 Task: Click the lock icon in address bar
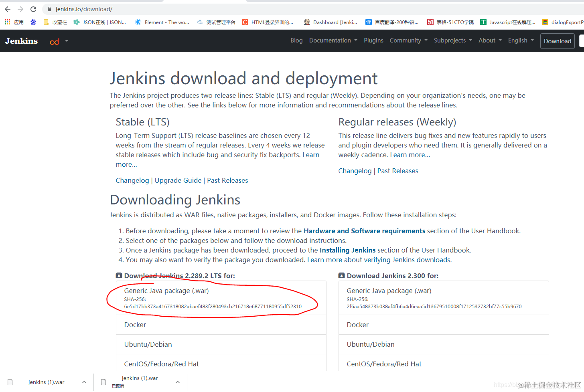pyautogui.click(x=49, y=9)
